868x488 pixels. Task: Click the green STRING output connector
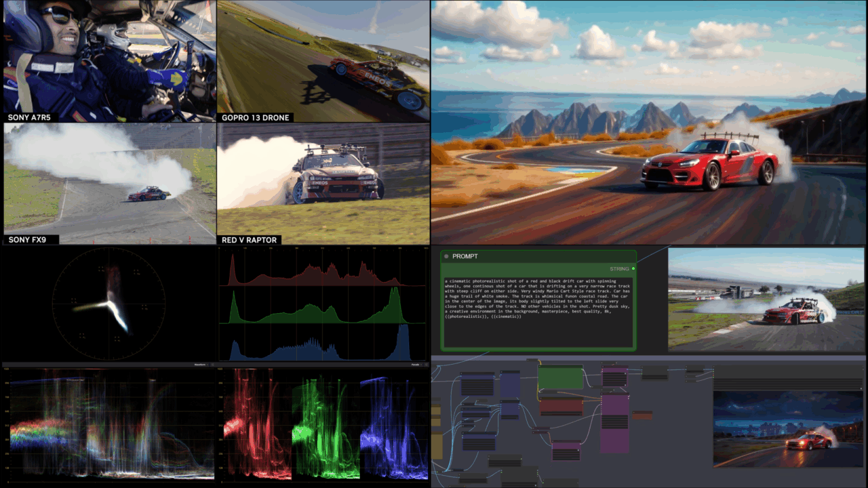[633, 269]
